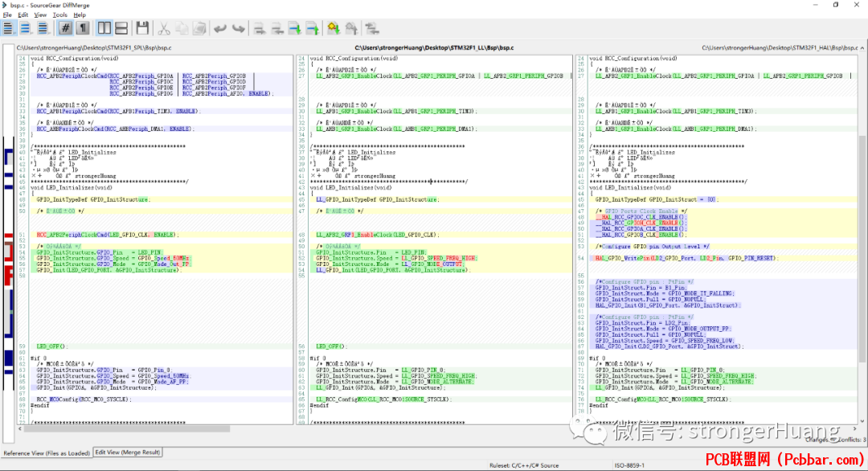This screenshot has width=868, height=471.
Task: Click the STM32F1_SPL bsp.c file path
Action: pos(94,48)
